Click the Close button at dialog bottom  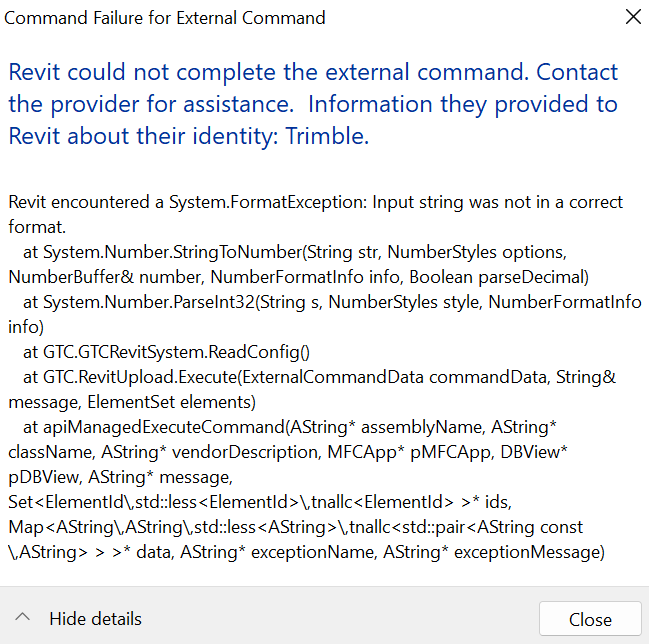click(x=590, y=619)
